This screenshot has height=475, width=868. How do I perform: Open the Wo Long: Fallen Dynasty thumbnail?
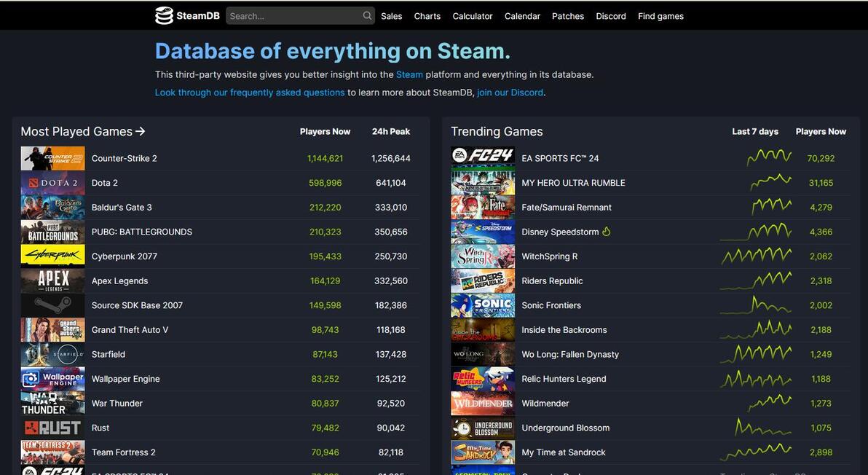483,354
